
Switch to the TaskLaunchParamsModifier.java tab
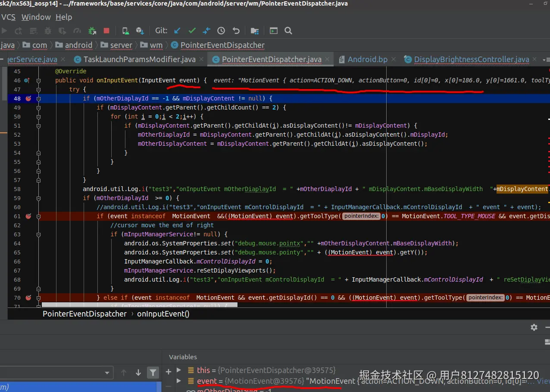(139, 60)
